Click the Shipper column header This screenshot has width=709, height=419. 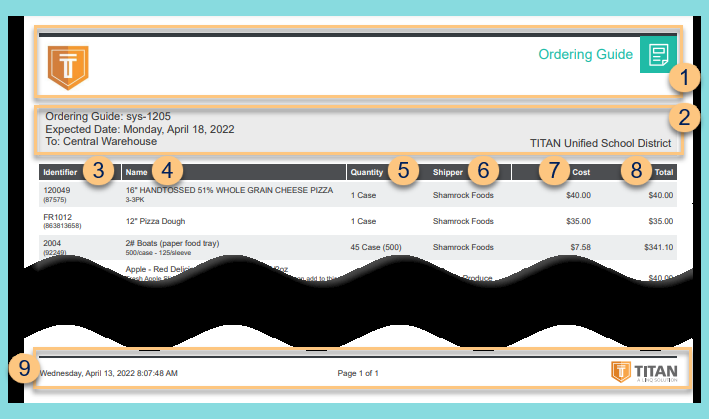(447, 172)
